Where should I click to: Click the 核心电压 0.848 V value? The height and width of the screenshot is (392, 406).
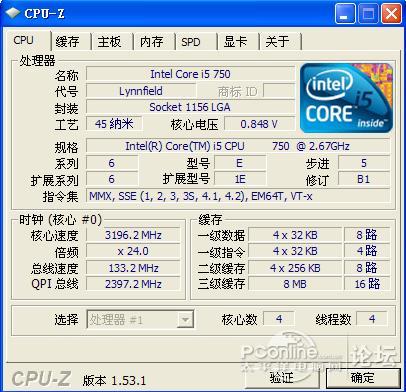[259, 124]
